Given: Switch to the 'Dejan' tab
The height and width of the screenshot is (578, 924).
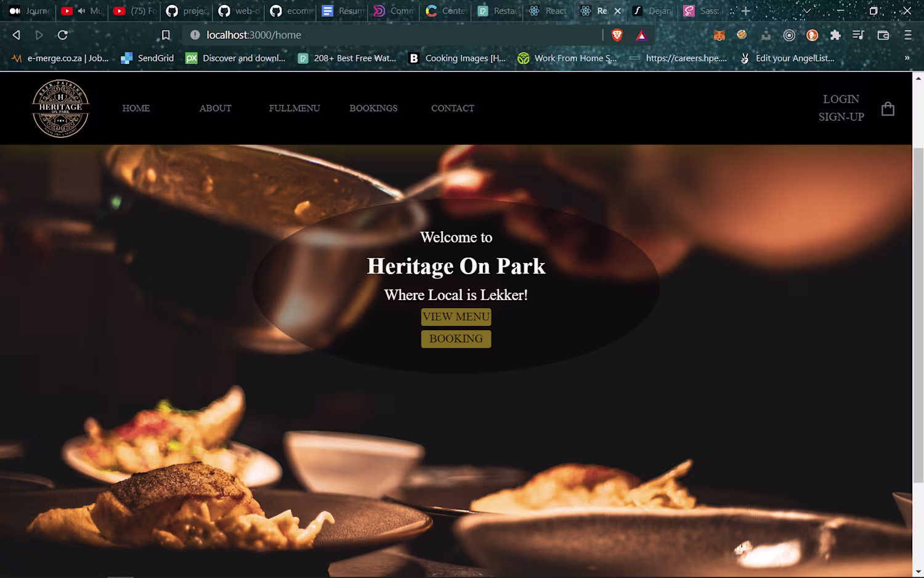Looking at the screenshot, I should (x=654, y=10).
